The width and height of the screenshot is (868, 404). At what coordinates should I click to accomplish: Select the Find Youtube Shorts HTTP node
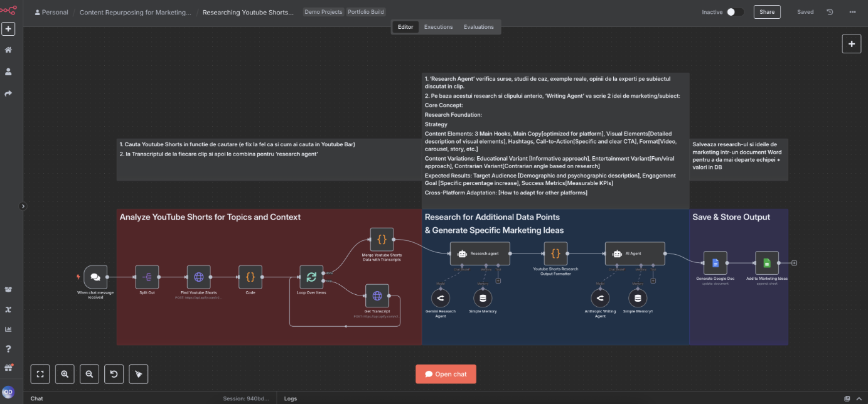pyautogui.click(x=198, y=277)
